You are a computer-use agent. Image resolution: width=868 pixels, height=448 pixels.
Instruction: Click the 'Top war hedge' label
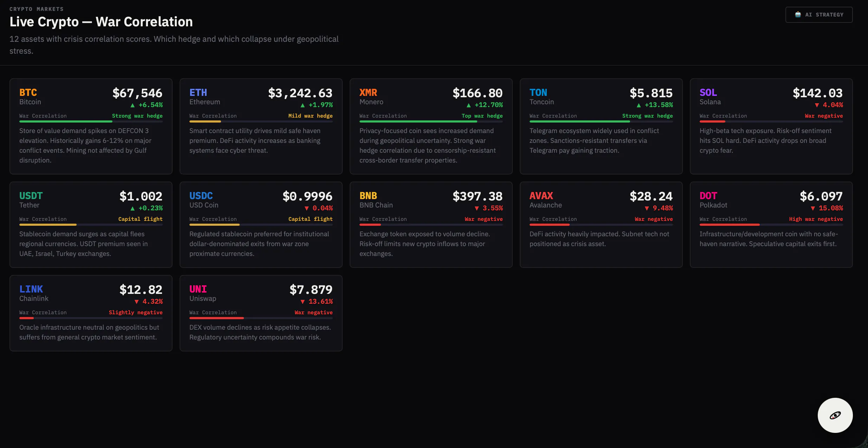(x=482, y=116)
